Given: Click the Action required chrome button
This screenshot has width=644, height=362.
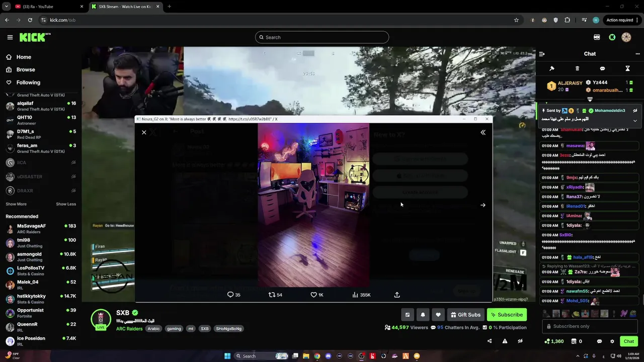Looking at the screenshot, I should (622, 20).
